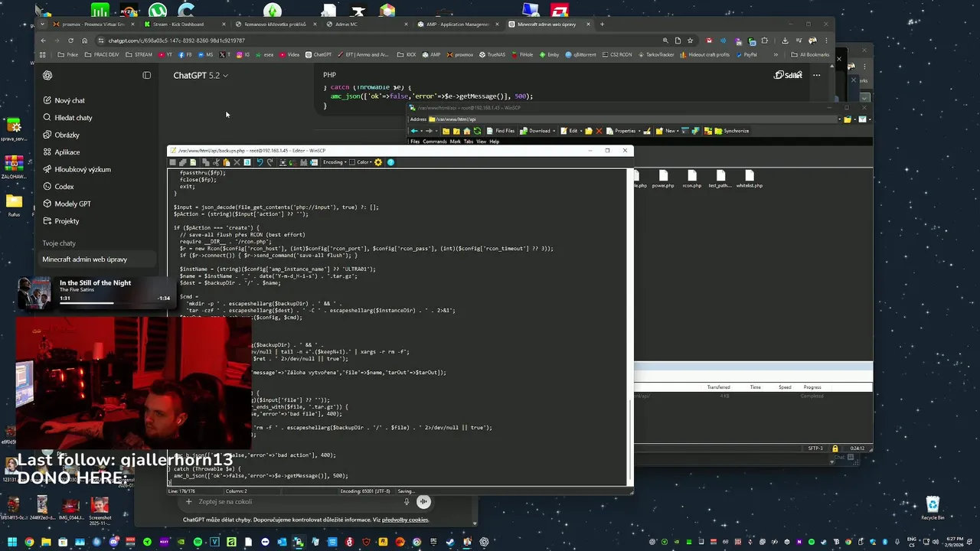The width and height of the screenshot is (980, 551).
Task: Switch to AMP Application Management tab
Action: pyautogui.click(x=459, y=24)
